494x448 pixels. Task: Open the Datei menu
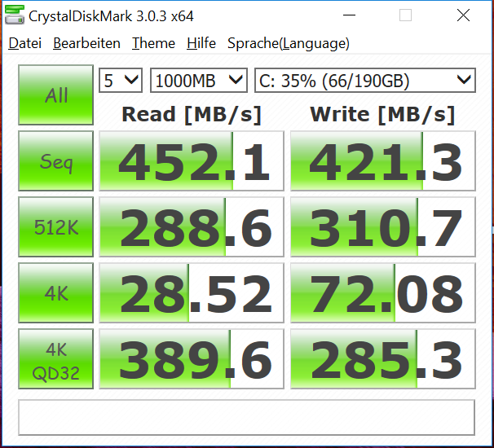tap(25, 43)
